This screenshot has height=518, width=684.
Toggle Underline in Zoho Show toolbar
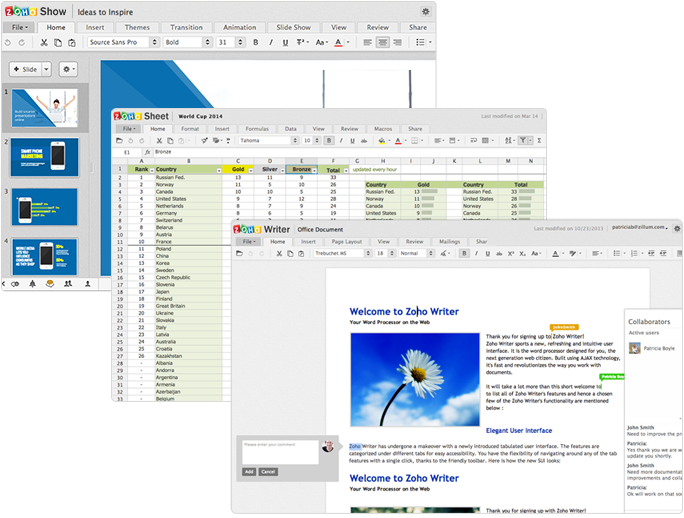(x=285, y=42)
